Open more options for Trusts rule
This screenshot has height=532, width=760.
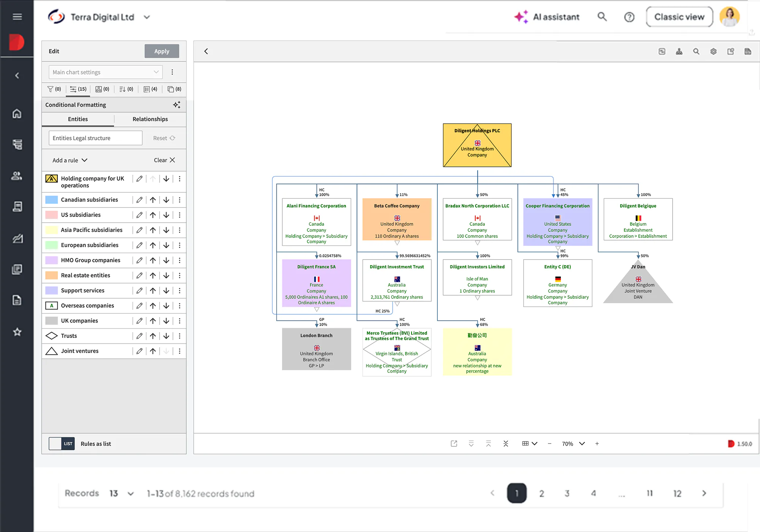pyautogui.click(x=180, y=336)
